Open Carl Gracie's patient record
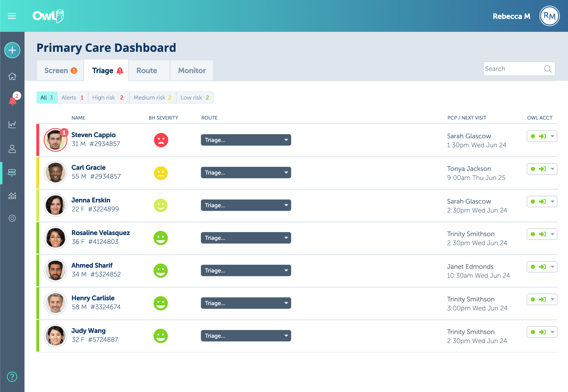 89,167
